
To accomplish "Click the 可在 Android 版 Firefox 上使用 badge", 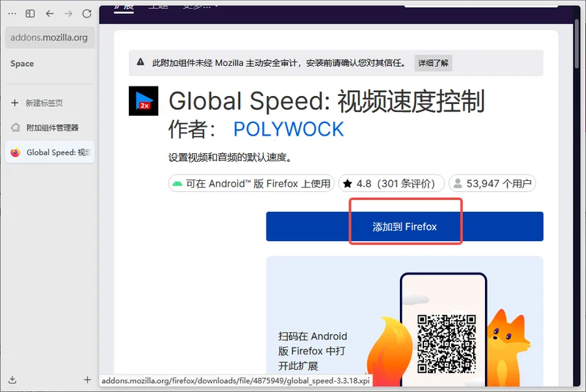I will [x=251, y=183].
